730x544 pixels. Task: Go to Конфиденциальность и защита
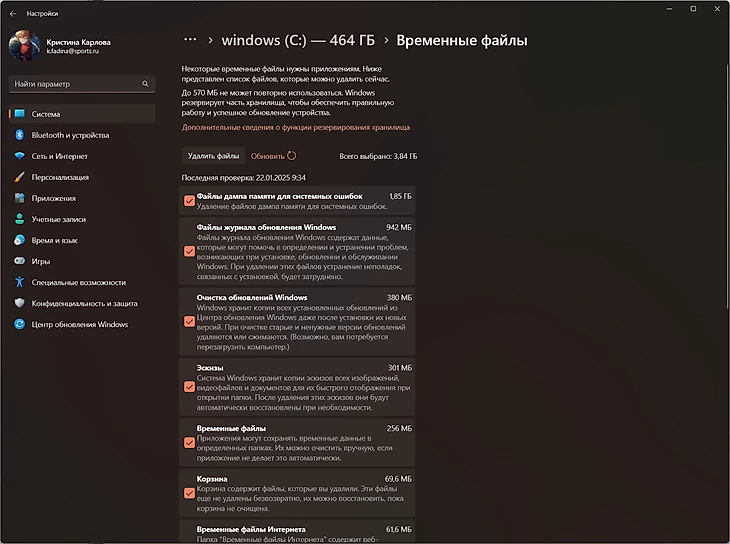pyautogui.click(x=84, y=303)
